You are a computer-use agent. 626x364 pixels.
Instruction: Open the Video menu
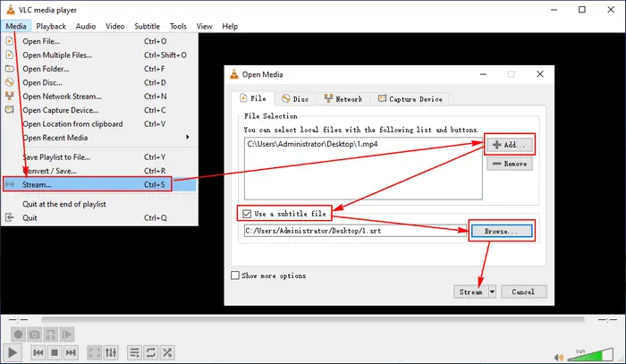pyautogui.click(x=115, y=26)
